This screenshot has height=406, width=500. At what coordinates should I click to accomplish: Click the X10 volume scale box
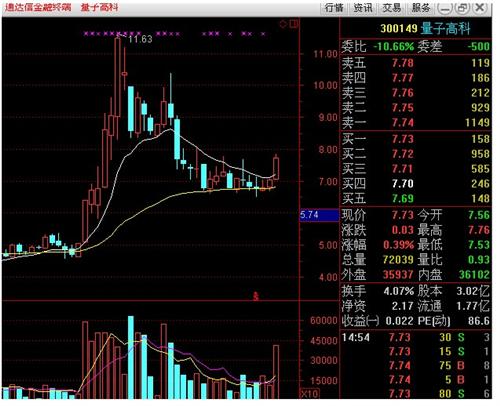309,393
